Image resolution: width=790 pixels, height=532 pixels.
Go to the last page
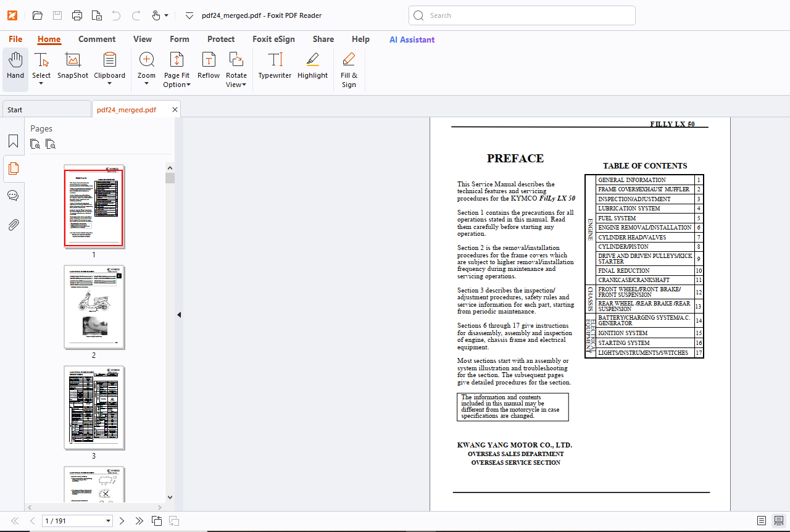point(139,521)
